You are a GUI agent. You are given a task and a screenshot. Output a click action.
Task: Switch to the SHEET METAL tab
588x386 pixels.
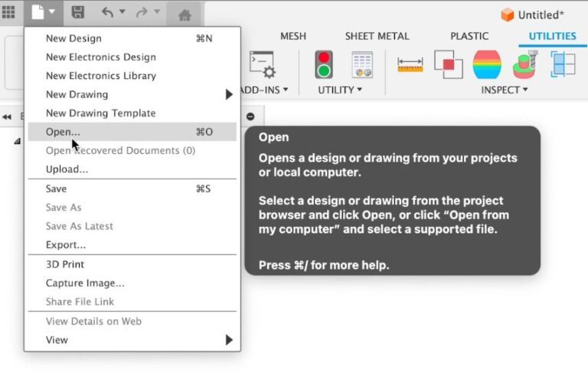point(377,36)
